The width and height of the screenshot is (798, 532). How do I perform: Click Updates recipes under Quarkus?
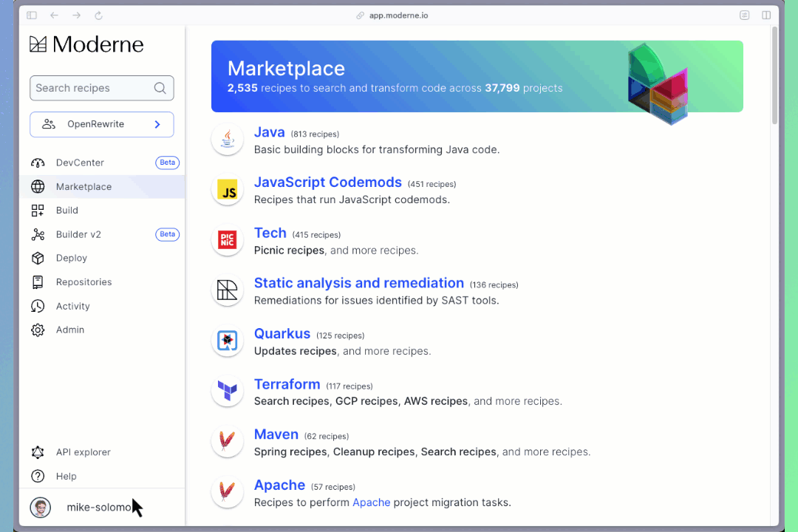295,351
